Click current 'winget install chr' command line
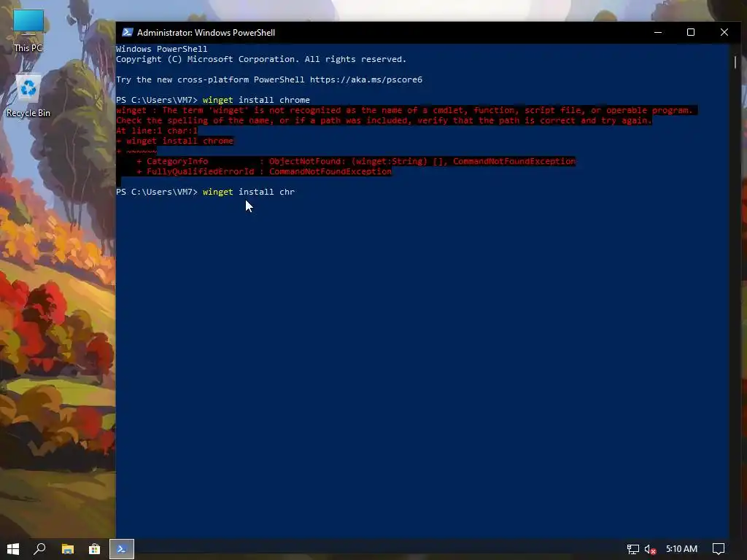 [205, 192]
